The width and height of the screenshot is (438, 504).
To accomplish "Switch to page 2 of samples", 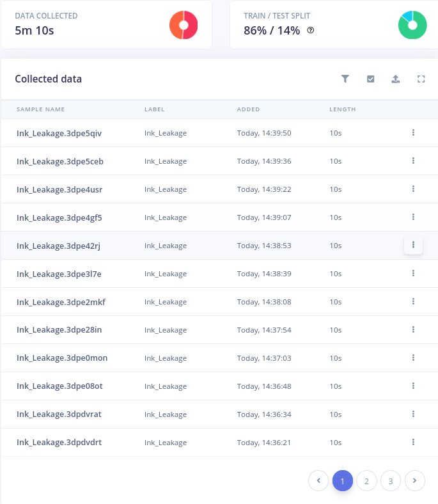I will coord(366,480).
